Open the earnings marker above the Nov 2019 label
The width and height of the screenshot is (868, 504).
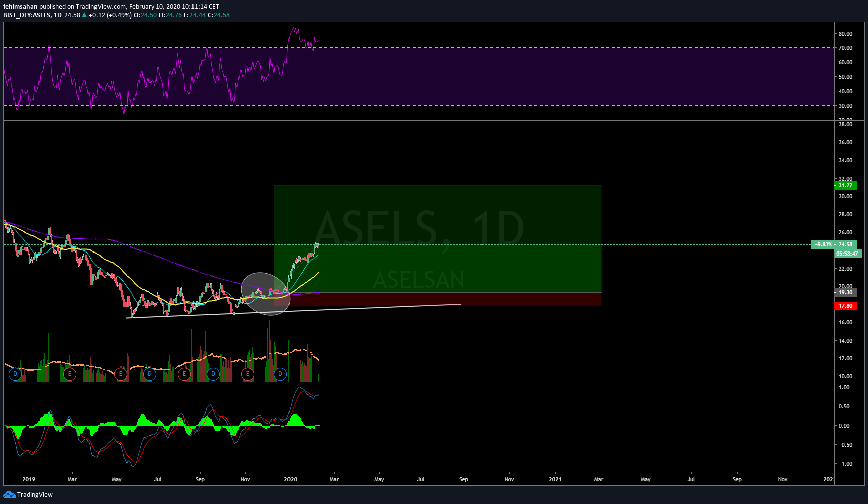[247, 374]
